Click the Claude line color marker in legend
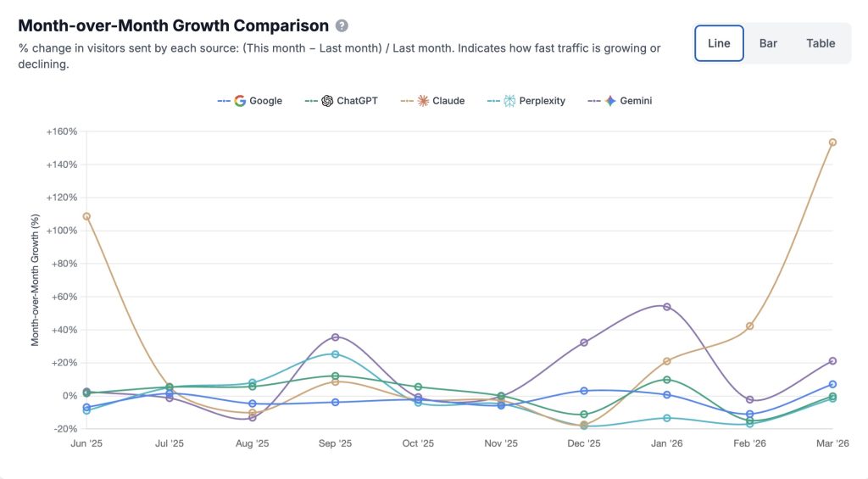Viewport: 868px width, 479px height. pyautogui.click(x=405, y=101)
